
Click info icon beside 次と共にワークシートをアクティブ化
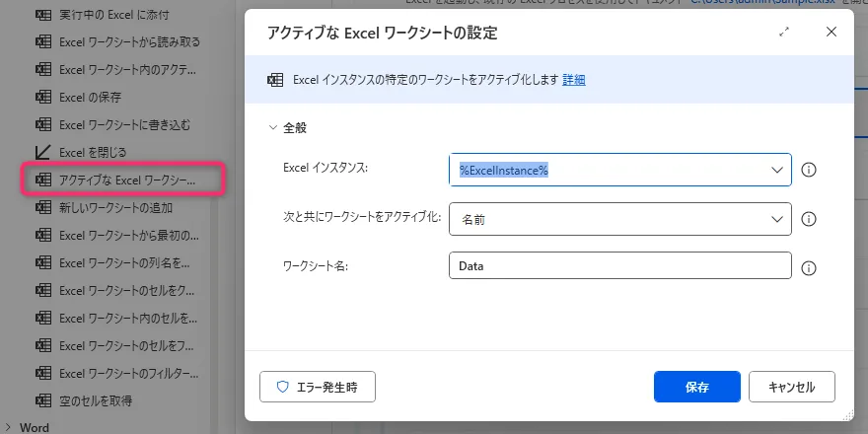click(x=809, y=219)
